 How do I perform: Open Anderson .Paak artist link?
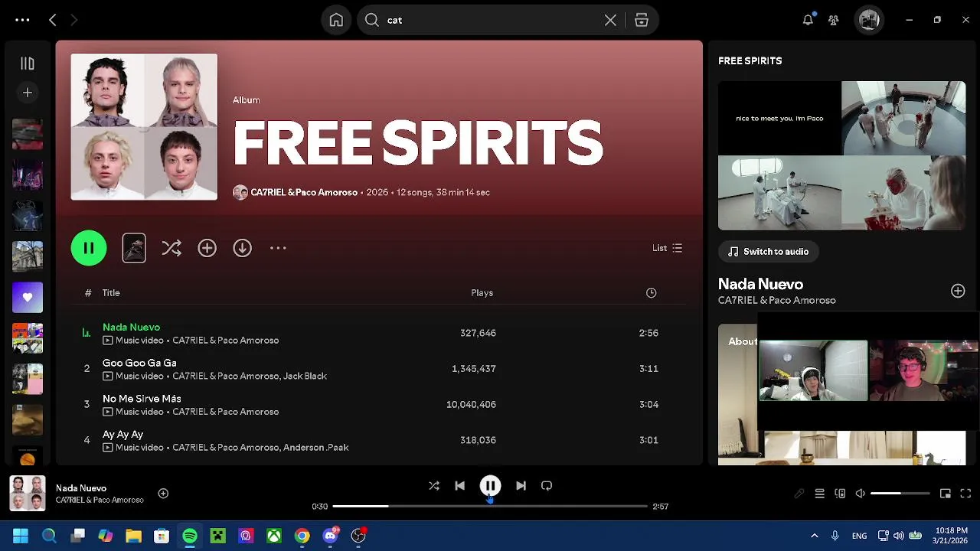315,448
